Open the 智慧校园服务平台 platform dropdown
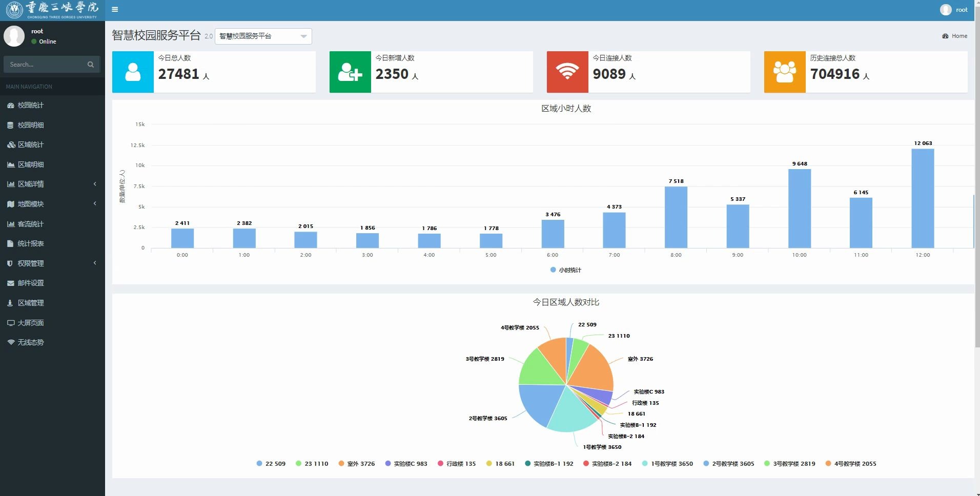The width and height of the screenshot is (980, 496). (x=263, y=36)
